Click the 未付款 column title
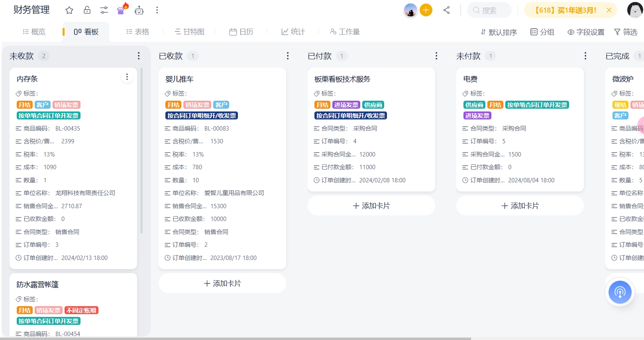Screen dimensions: 644x340 (x=468, y=56)
